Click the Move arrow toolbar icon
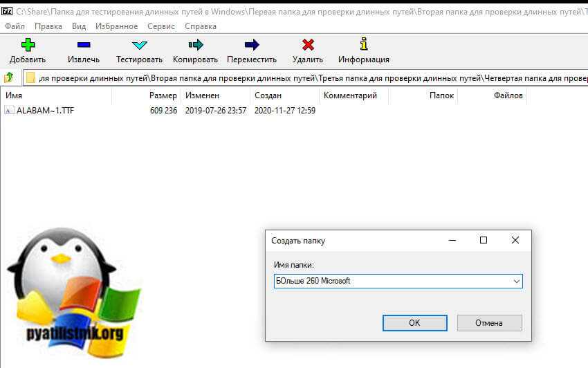Screen dimensions: 588x368 coord(252,45)
